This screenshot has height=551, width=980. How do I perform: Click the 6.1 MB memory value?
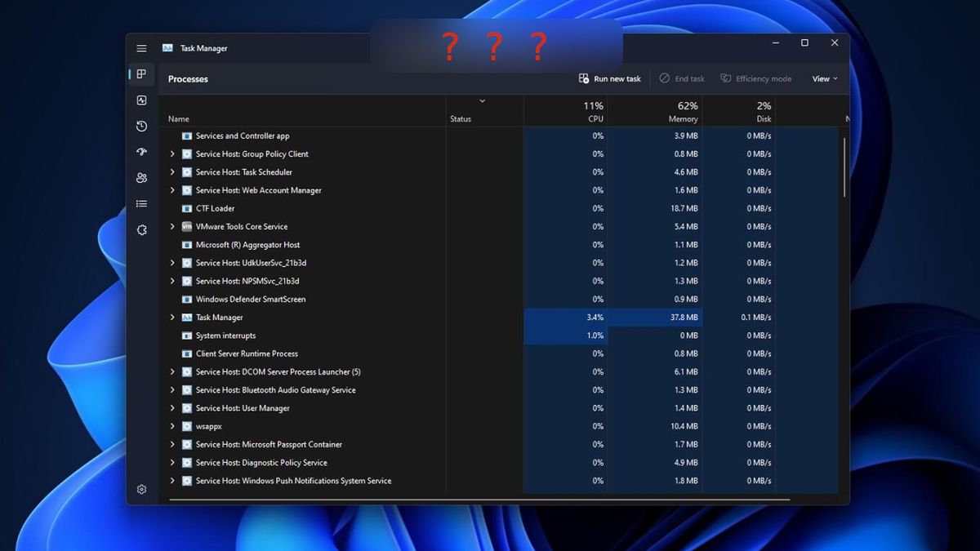pos(687,372)
